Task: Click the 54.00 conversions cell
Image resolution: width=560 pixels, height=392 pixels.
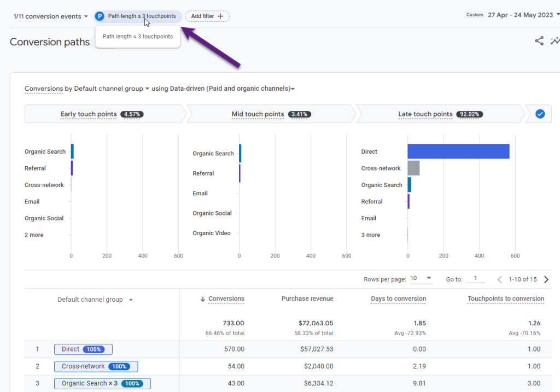Action: (x=236, y=366)
